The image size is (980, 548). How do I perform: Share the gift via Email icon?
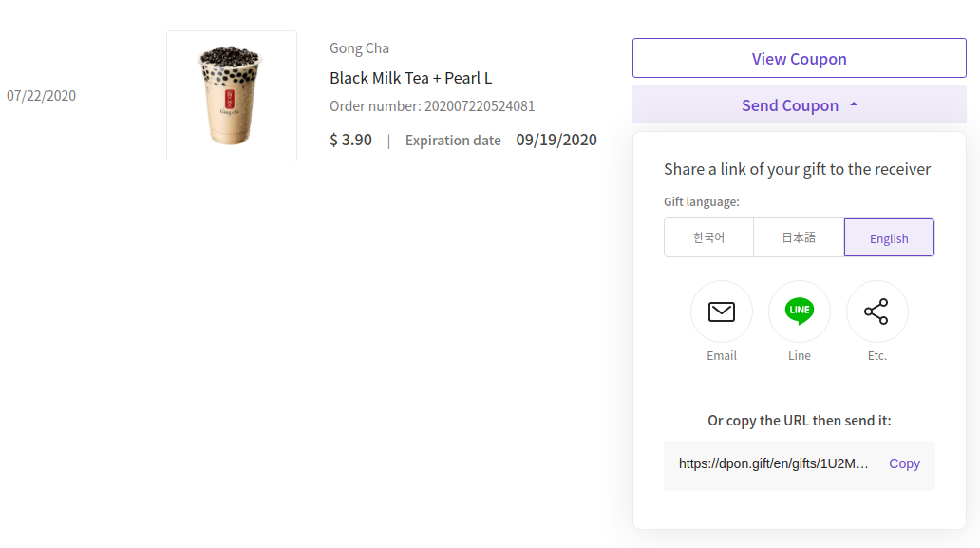pyautogui.click(x=722, y=312)
